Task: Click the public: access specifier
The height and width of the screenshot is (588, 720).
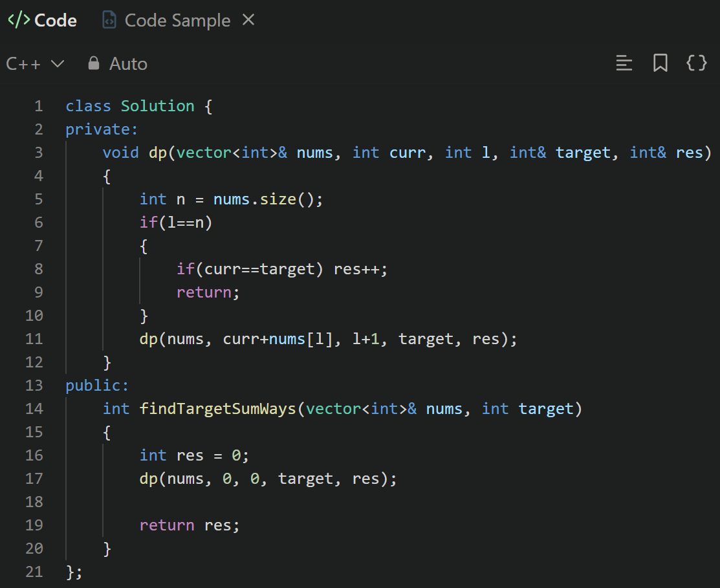Action: pyautogui.click(x=97, y=386)
